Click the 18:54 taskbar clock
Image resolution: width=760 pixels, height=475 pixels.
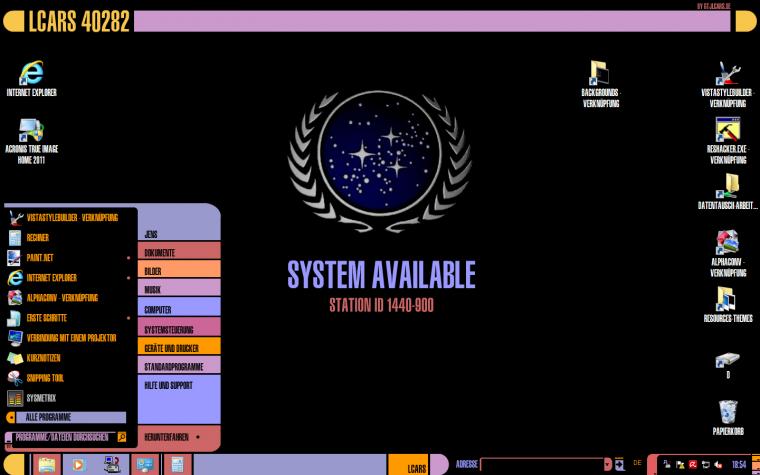(x=739, y=464)
